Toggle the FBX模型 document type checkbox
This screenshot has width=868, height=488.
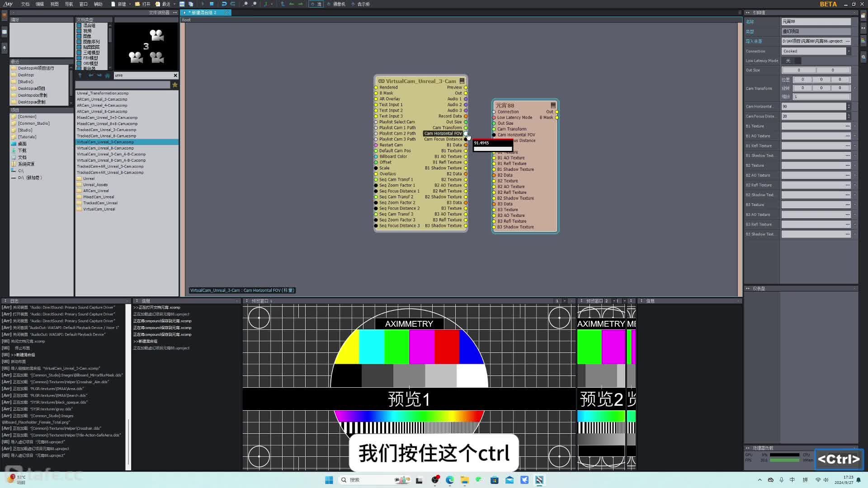coord(79,58)
